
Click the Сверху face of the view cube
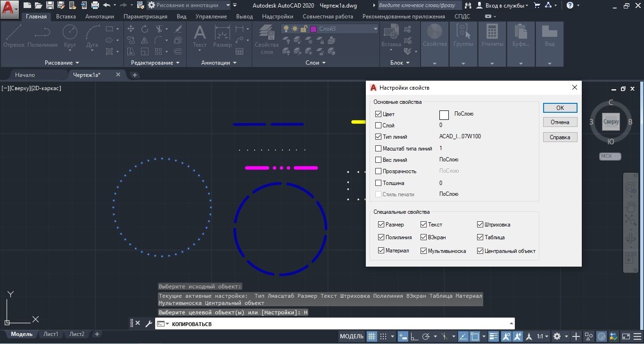pyautogui.click(x=611, y=122)
